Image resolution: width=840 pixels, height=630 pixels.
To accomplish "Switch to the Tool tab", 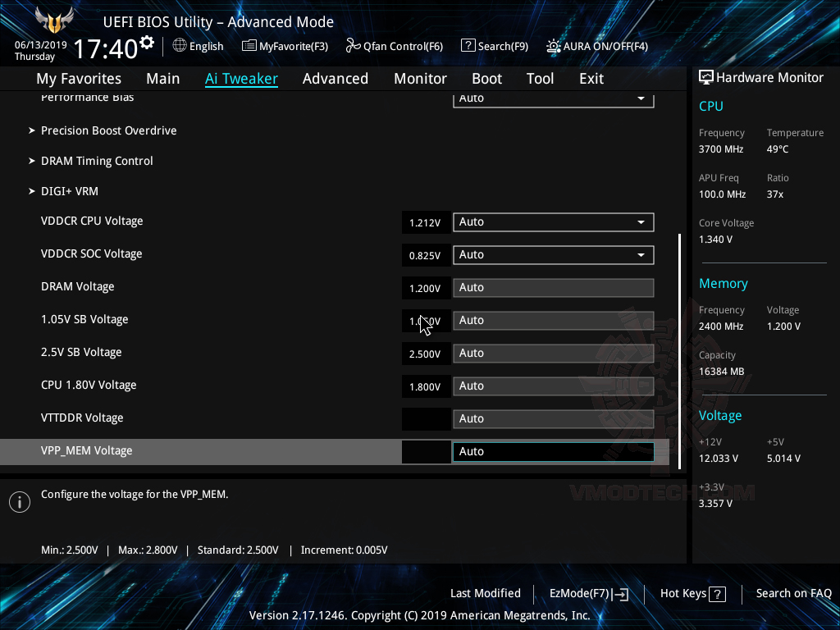I will pyautogui.click(x=540, y=79).
